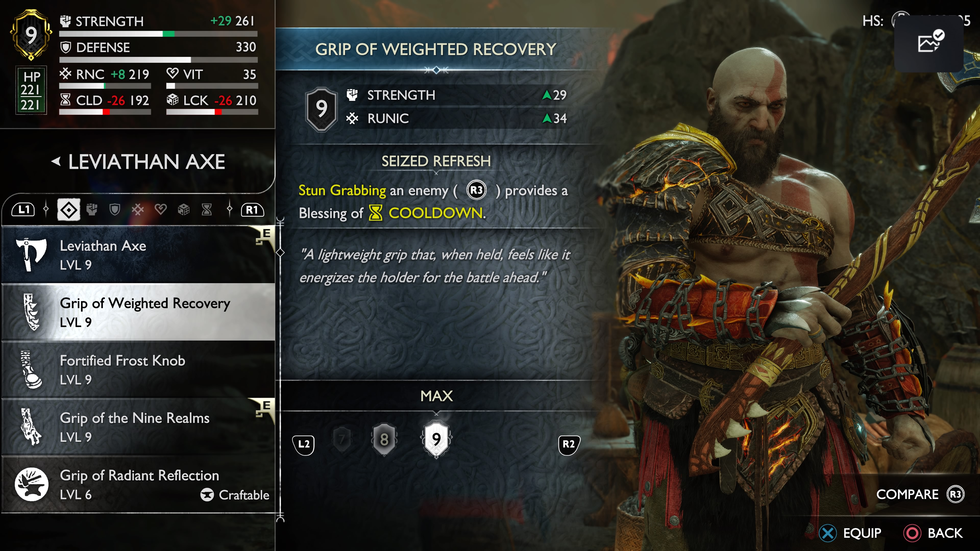
Task: Click the attachment list scrollbar handle
Action: point(280,253)
